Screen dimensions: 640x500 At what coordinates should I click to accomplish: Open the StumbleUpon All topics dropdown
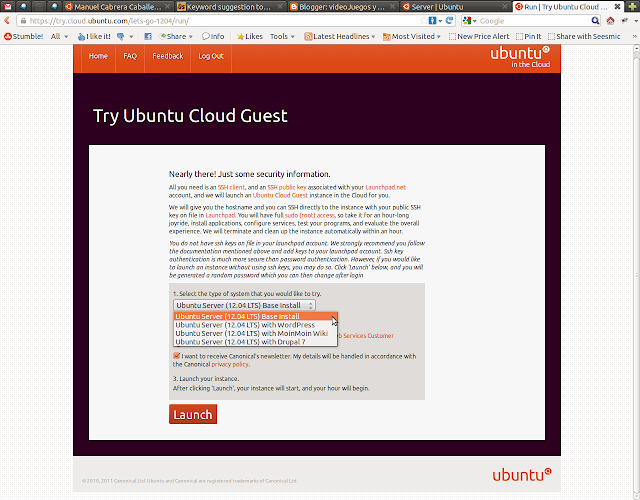pyautogui.click(x=59, y=36)
